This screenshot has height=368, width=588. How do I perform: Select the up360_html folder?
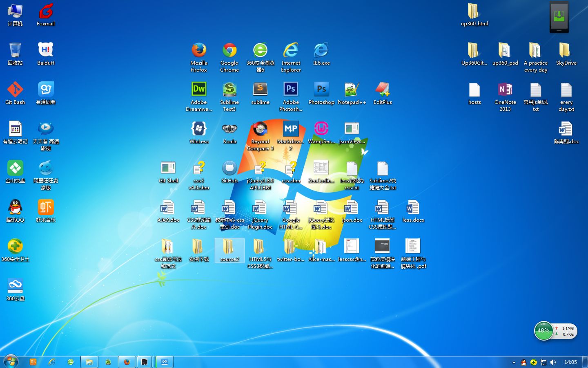pos(474,15)
